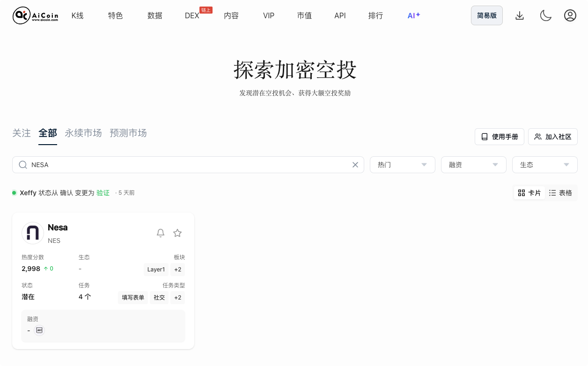Switch to 表格 table view
Image resolution: width=588 pixels, height=366 pixels.
click(x=560, y=193)
